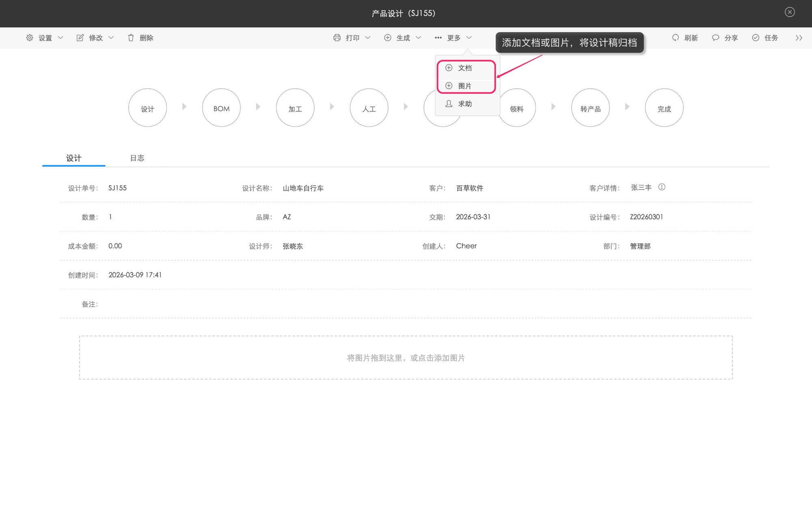Screen dimensions: 812x506
Task: Expand toolbar with double chevron icon
Action: 799,38
